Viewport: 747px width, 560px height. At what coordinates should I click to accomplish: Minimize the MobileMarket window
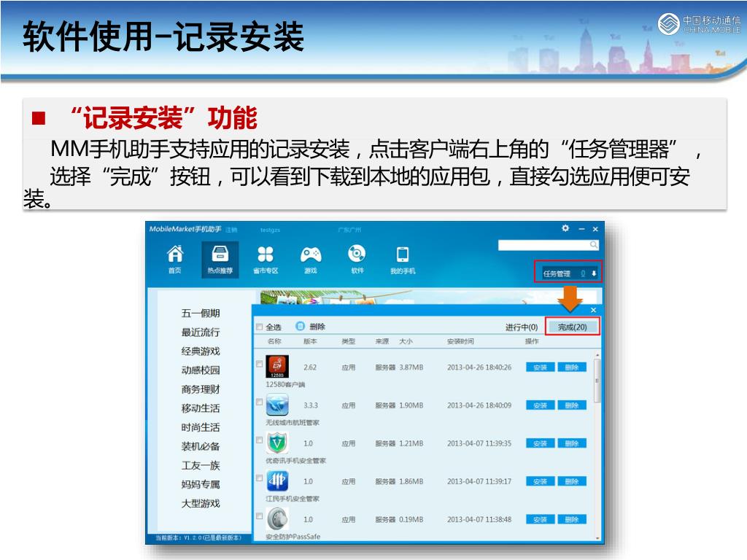581,229
